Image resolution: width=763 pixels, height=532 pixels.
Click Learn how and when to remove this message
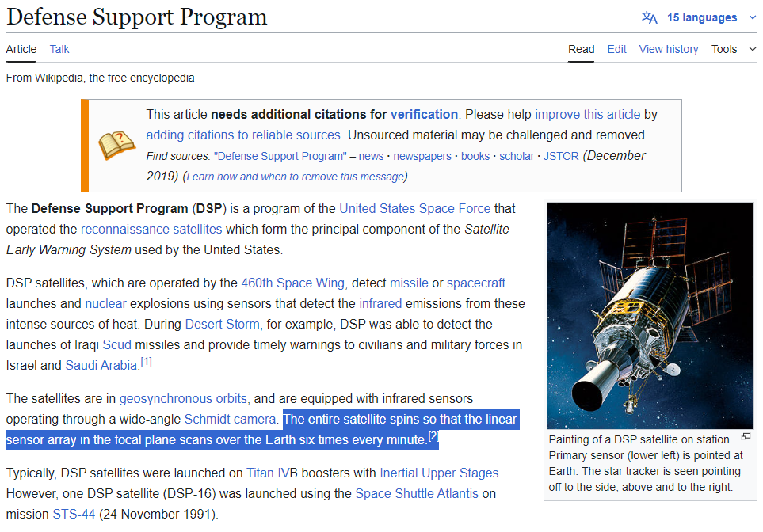tap(296, 177)
